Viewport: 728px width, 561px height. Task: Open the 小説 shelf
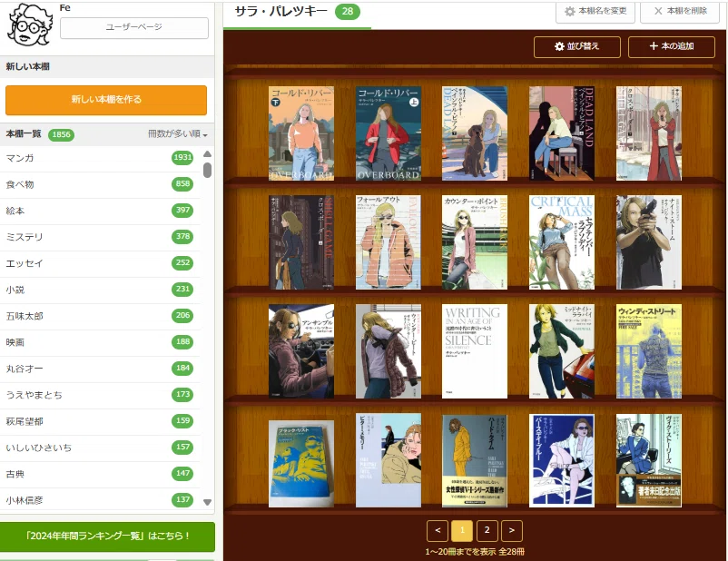click(100, 290)
